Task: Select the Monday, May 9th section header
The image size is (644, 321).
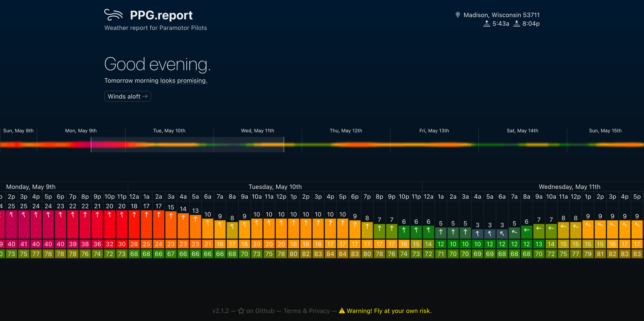Action: 31,187
